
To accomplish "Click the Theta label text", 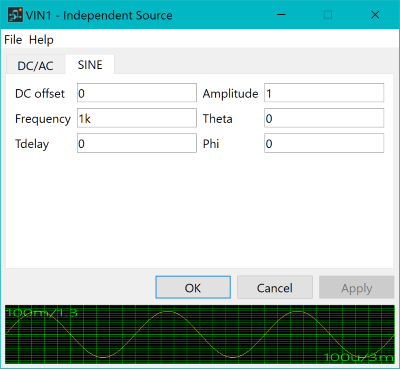I will (217, 119).
